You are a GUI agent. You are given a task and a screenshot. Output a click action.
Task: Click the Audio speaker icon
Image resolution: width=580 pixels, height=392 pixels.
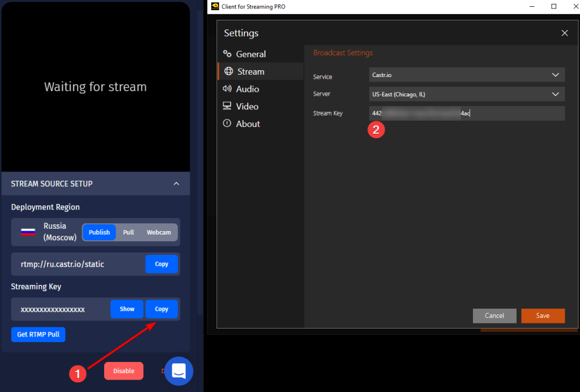coord(228,89)
